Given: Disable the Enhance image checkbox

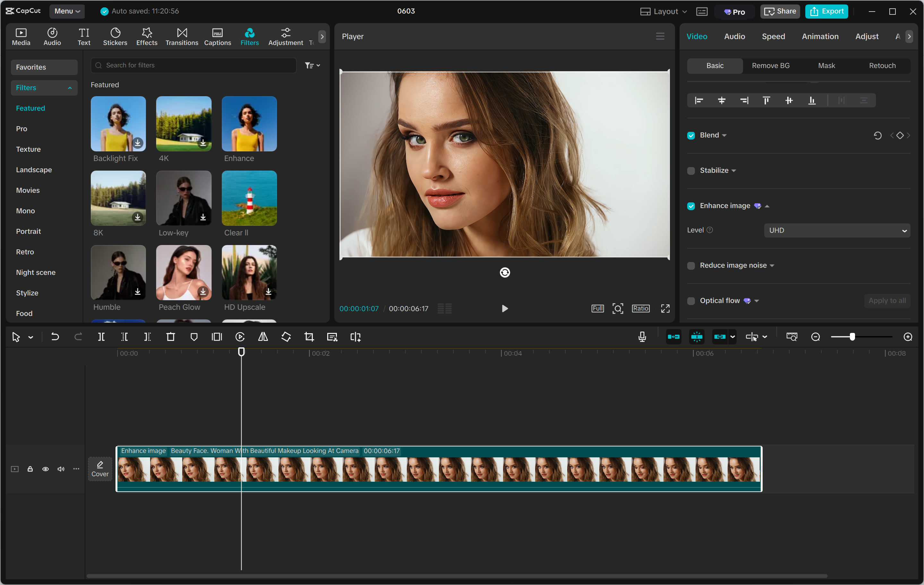Looking at the screenshot, I should tap(691, 206).
